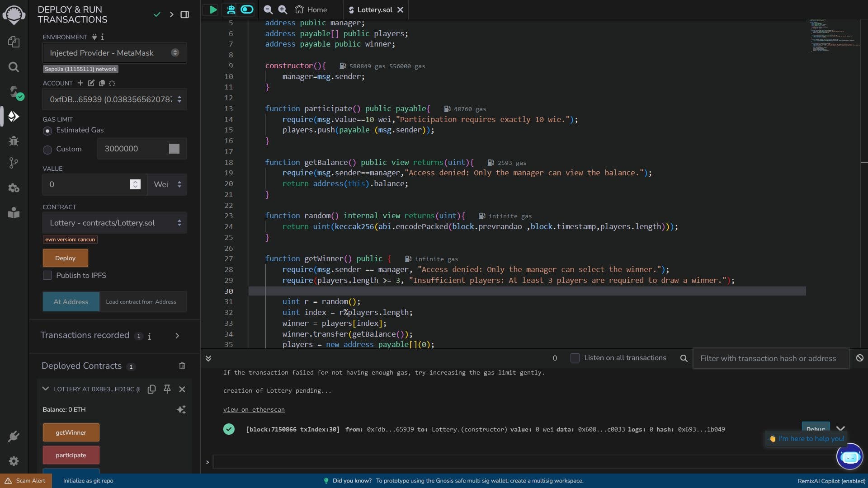Open the Environment dropdown Injected Provider - MetaMask

click(x=114, y=53)
